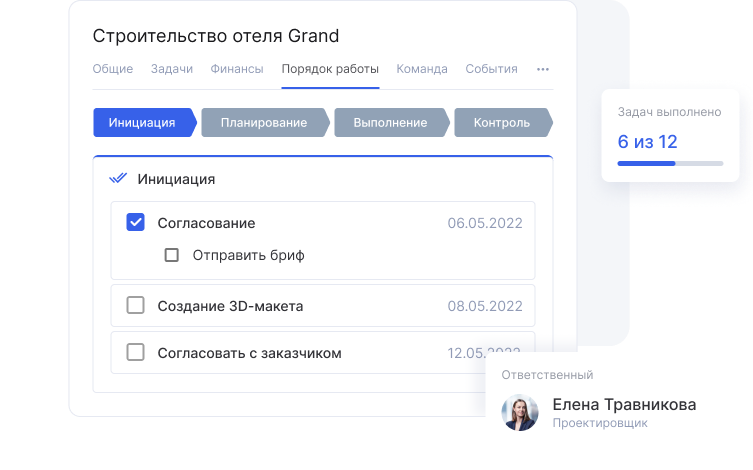Switch to the События tab

pyautogui.click(x=491, y=70)
